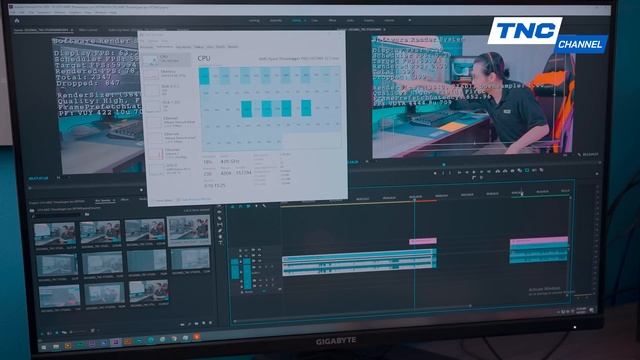Open the workspace overflow chevron menu
Viewport: 640px width, 360px height.
[410, 20]
